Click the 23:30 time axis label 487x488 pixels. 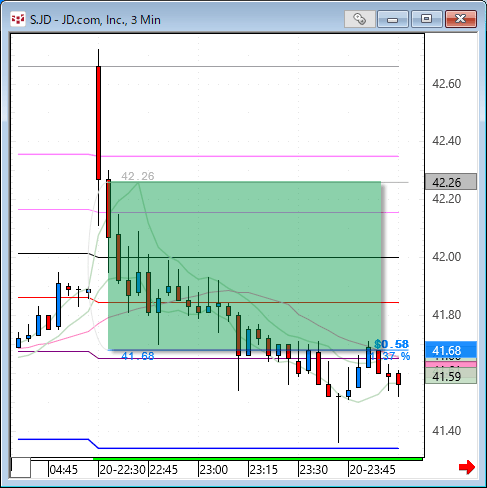(313, 470)
